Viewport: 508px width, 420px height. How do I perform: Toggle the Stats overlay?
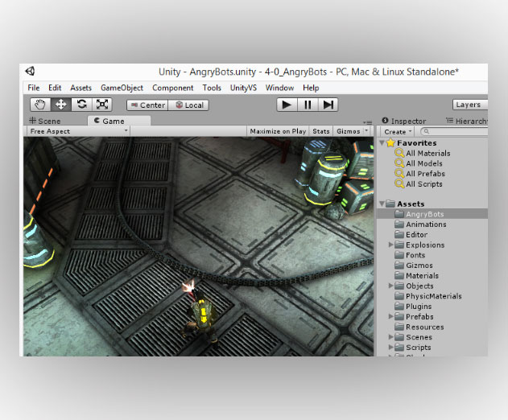click(x=320, y=131)
